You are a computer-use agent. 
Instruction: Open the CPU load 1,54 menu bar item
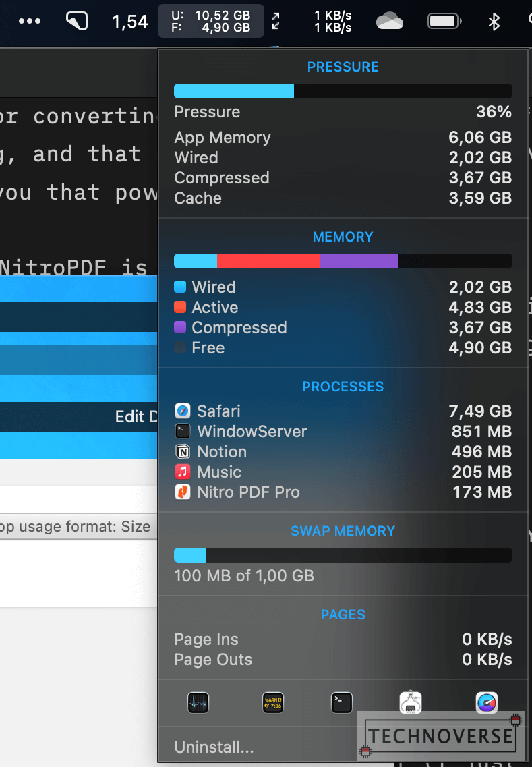click(x=129, y=22)
